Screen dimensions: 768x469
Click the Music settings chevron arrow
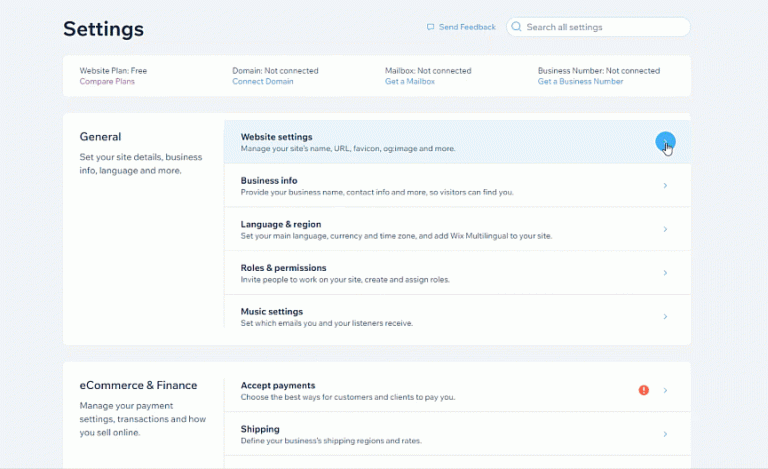(665, 317)
